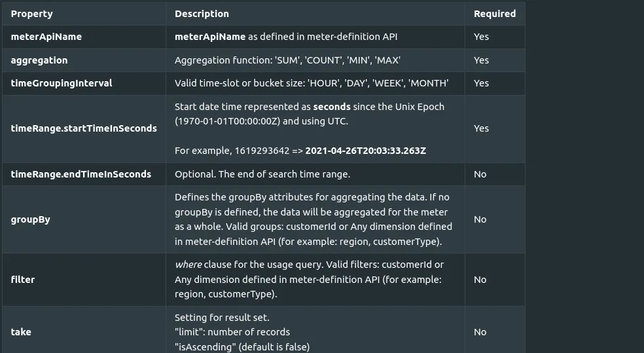The image size is (644, 353).
Task: Click Optional end of search time text
Action: (262, 174)
